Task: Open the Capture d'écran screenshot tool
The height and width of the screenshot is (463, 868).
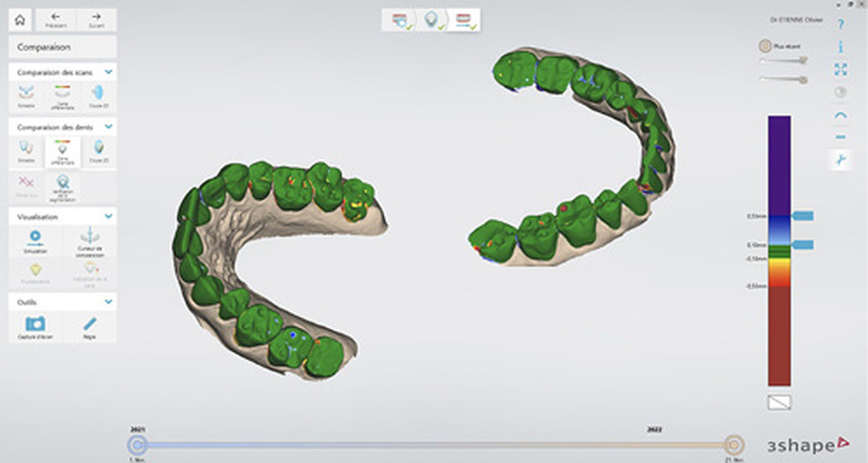Action: pos(36,327)
